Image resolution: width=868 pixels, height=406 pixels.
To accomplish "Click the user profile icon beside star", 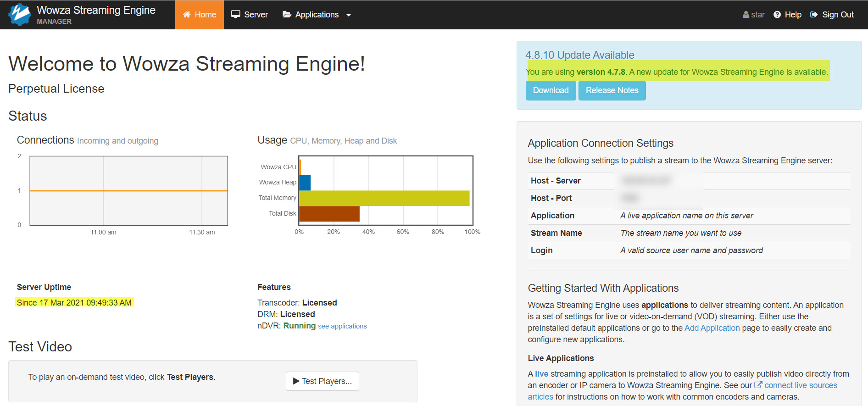I will click(x=746, y=15).
